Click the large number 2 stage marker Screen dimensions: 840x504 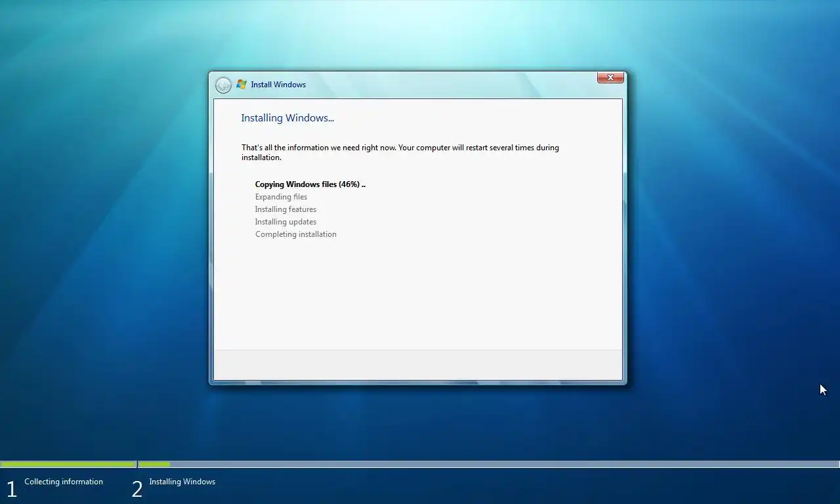coord(137,489)
